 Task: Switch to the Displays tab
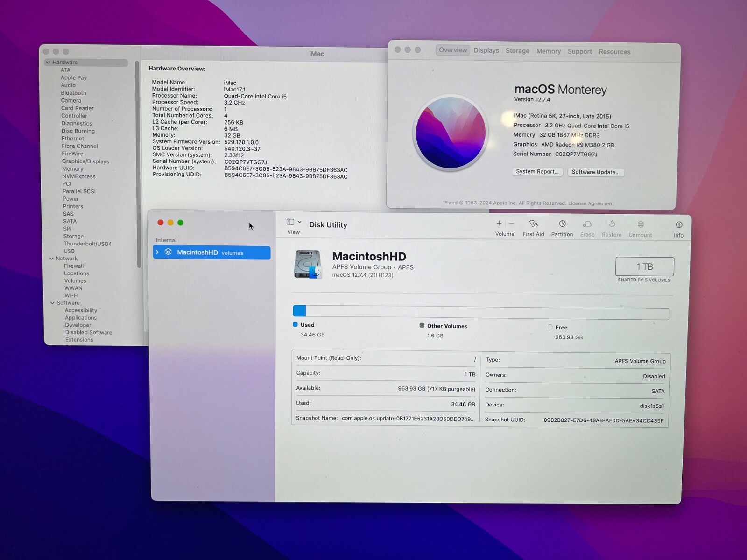pos(486,50)
